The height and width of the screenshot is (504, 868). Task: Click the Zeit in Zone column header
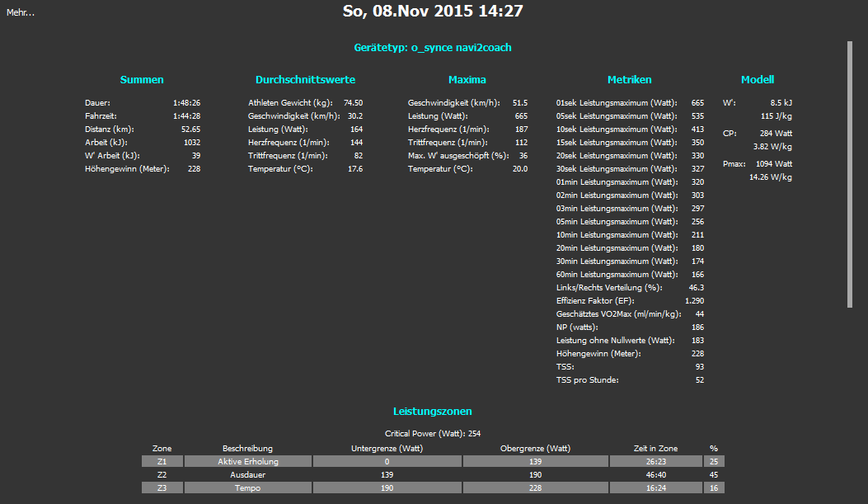point(655,449)
